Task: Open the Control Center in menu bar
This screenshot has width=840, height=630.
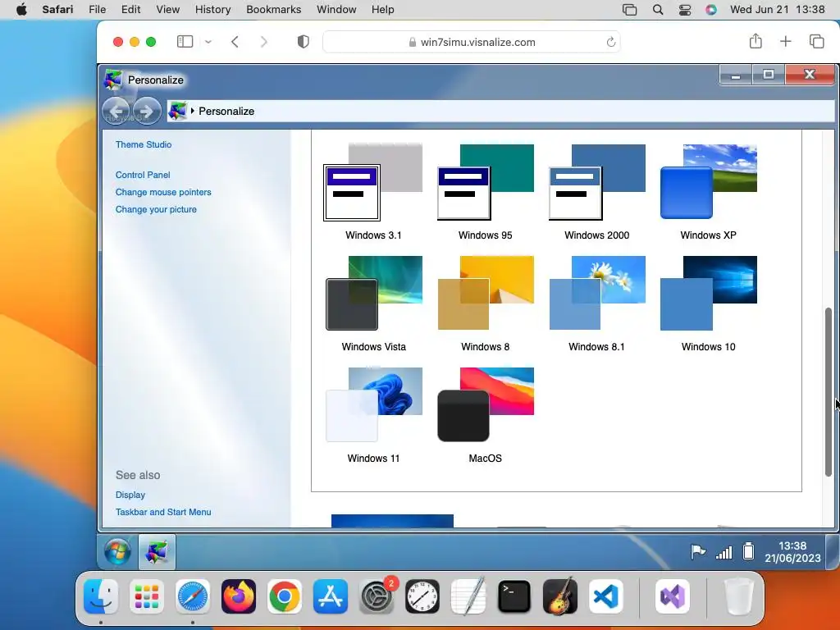Action: 685,9
